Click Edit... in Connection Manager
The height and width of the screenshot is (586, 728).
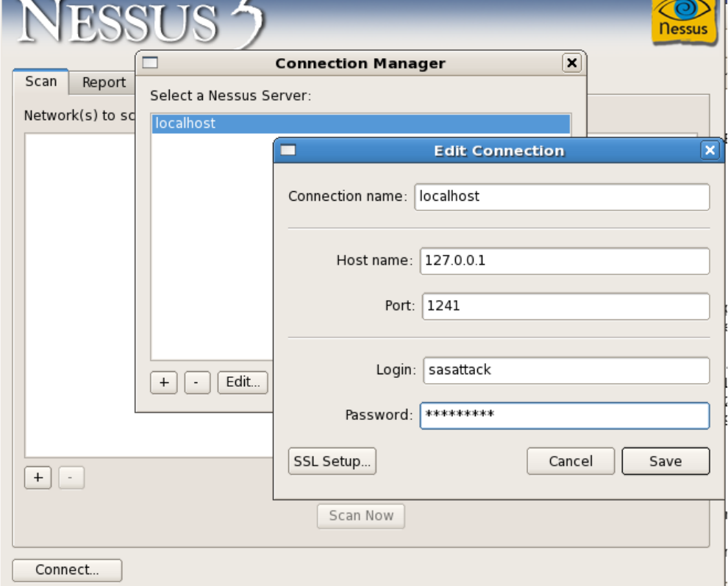[x=243, y=382]
